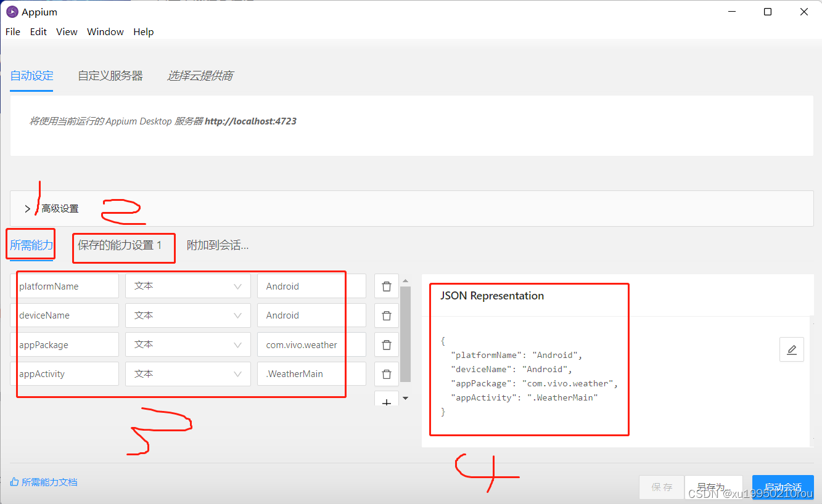Open the Edit menu
Screen dimensions: 822x504
[x=38, y=32]
